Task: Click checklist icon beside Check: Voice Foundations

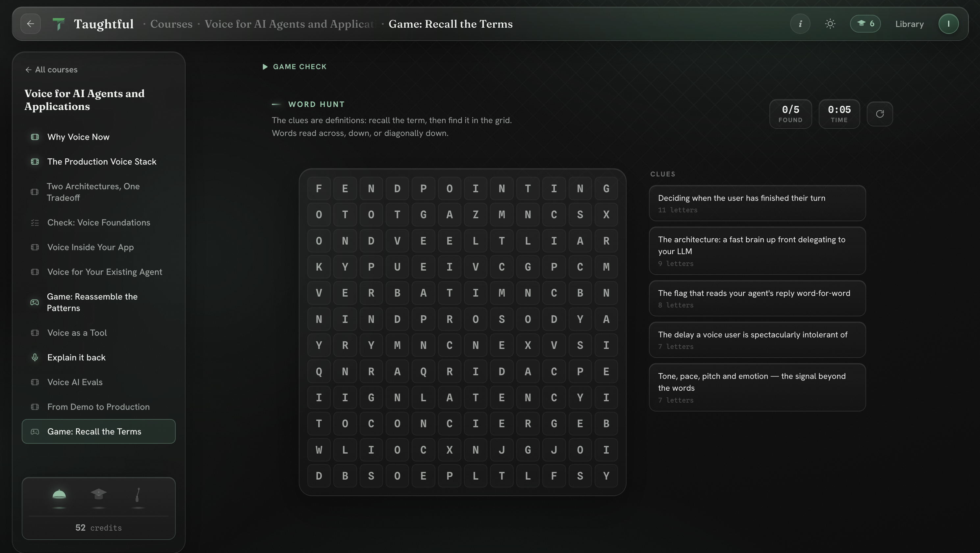Action: coord(35,223)
